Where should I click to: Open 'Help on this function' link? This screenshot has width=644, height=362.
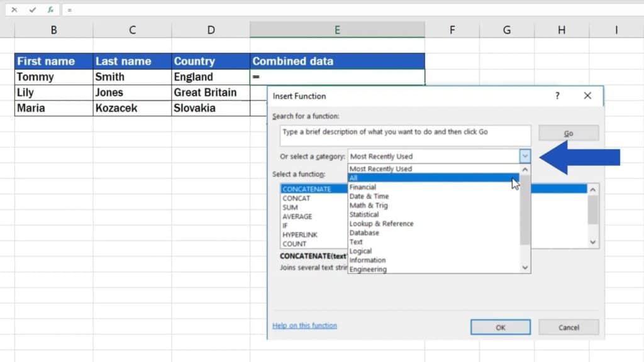pos(304,326)
